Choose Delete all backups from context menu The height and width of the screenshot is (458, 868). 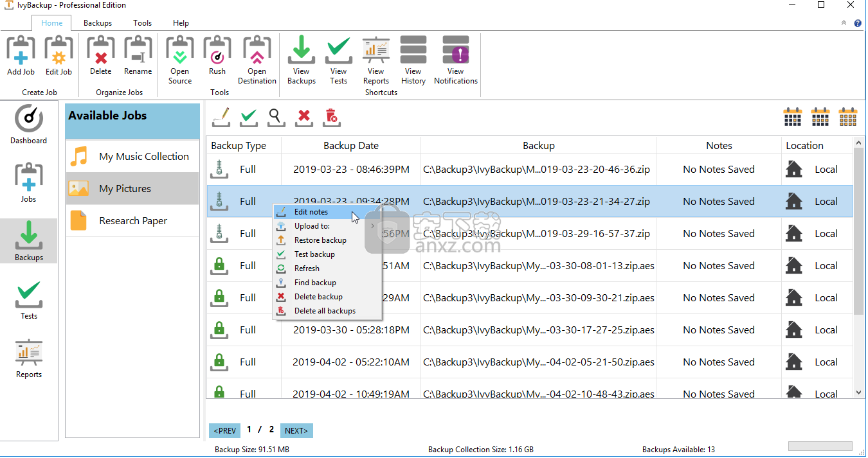pyautogui.click(x=328, y=310)
